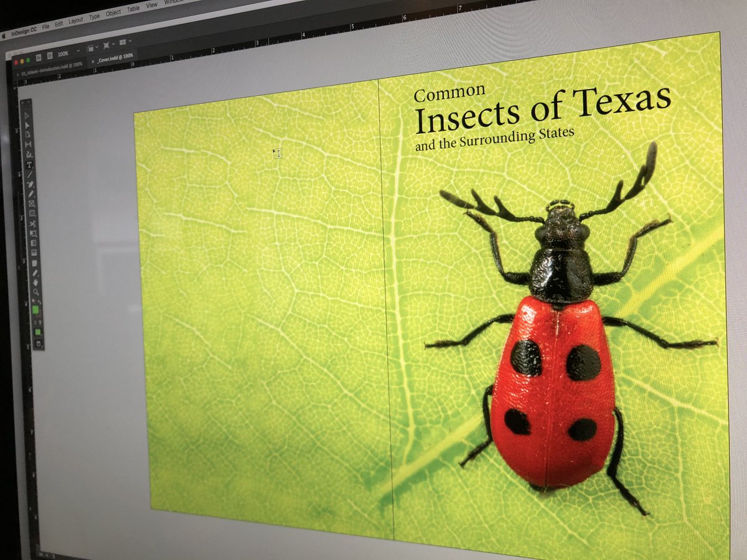Image resolution: width=747 pixels, height=560 pixels.
Task: Select the Page tool
Action: (x=28, y=134)
